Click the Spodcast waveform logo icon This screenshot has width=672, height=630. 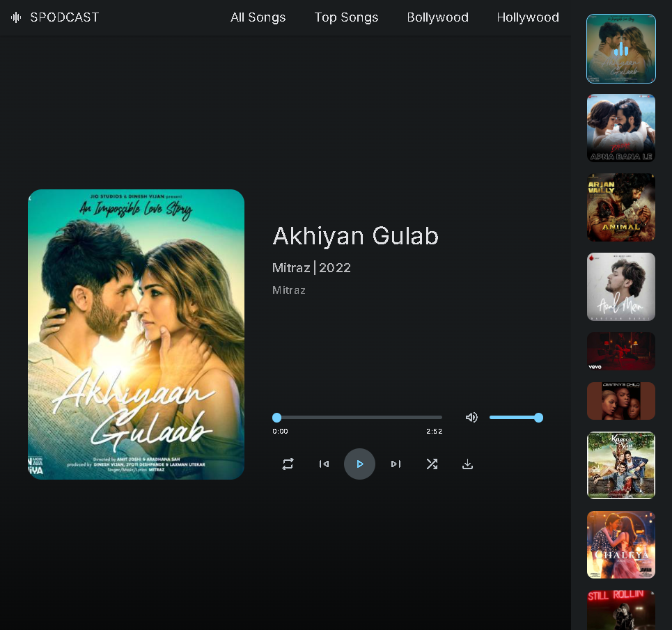point(16,17)
